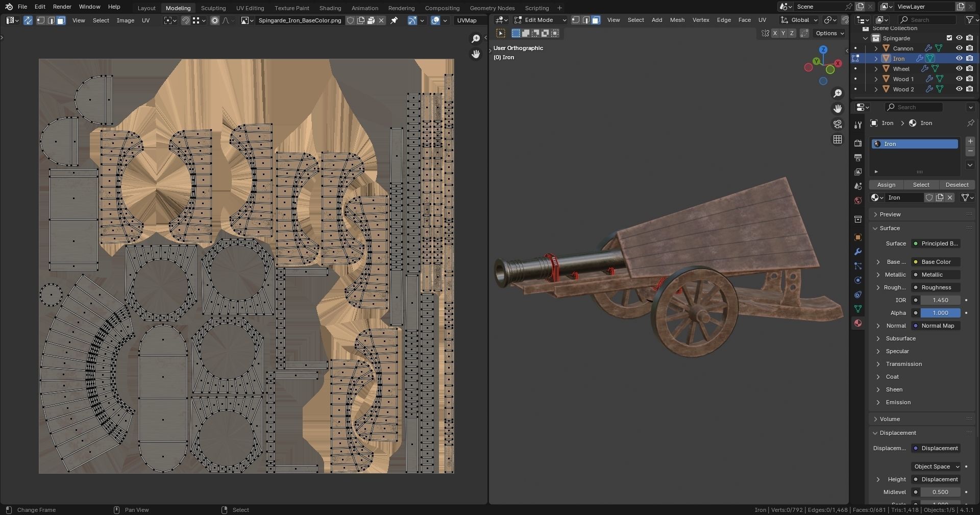Click Select material button
Screen dimensions: 980x515
coord(921,185)
